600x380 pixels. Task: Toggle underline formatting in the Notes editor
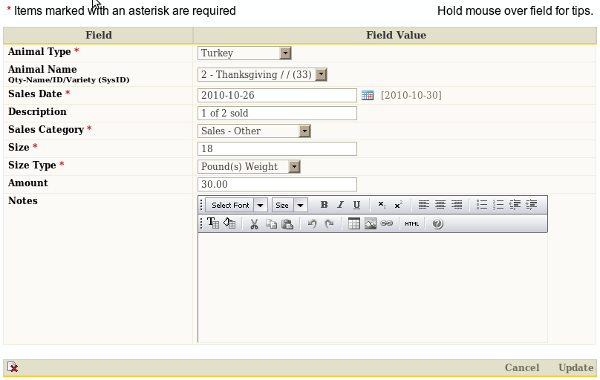(x=356, y=205)
